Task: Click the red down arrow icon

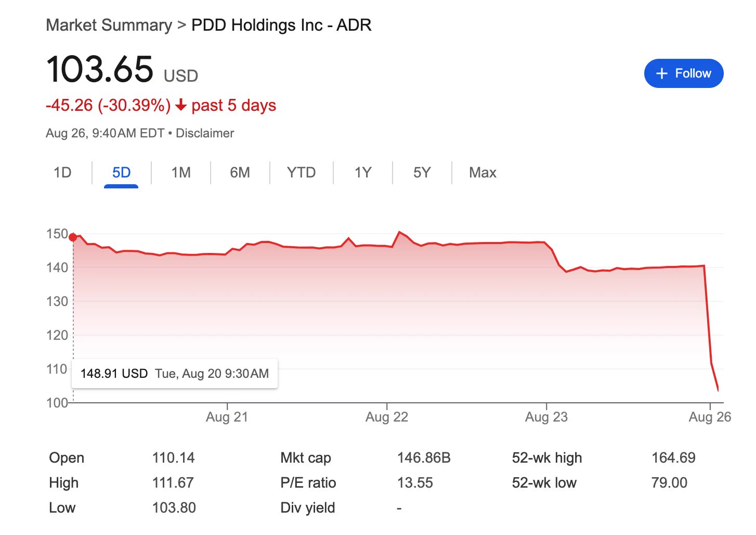Action: pos(180,105)
